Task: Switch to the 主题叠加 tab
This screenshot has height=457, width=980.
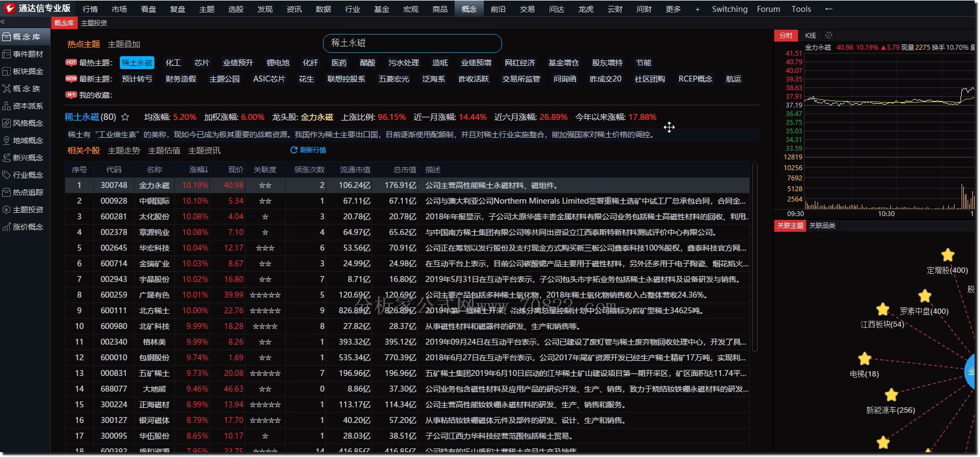Action: pos(124,44)
